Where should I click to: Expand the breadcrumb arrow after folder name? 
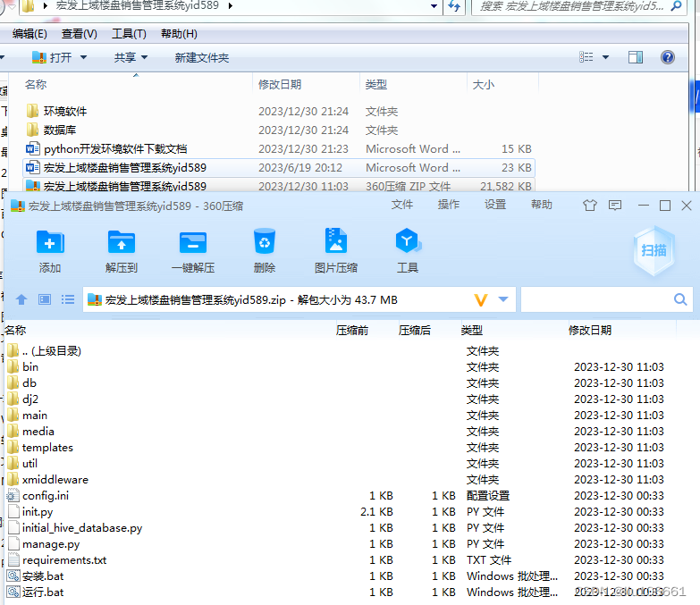[x=231, y=5]
